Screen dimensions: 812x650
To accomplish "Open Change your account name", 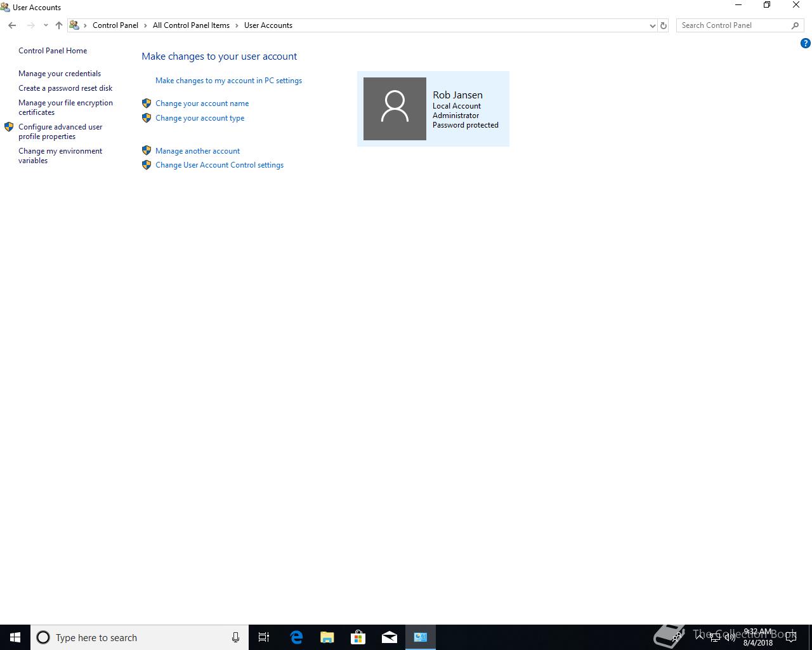I will (202, 103).
